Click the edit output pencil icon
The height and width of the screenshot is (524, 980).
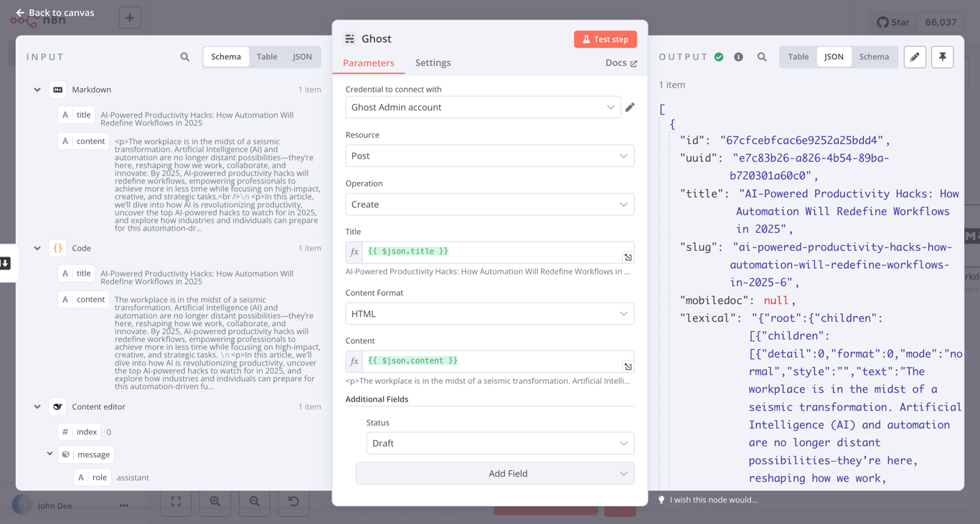coord(915,56)
